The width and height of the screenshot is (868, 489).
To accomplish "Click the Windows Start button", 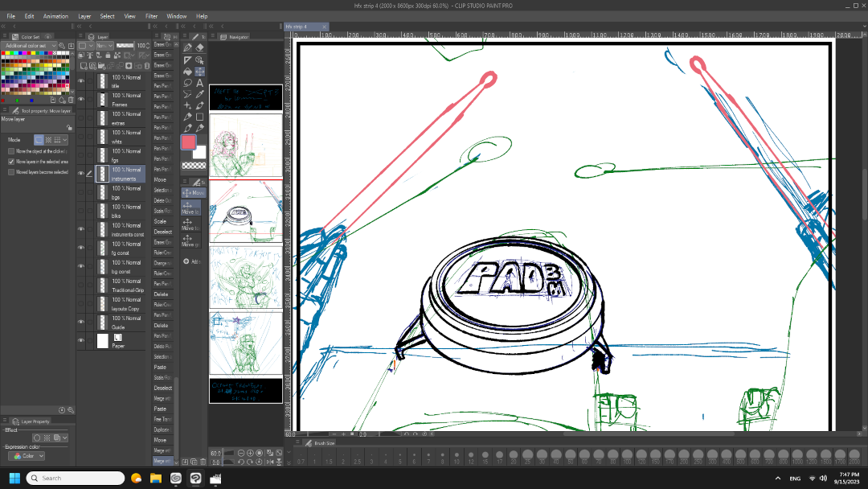I will tap(14, 478).
